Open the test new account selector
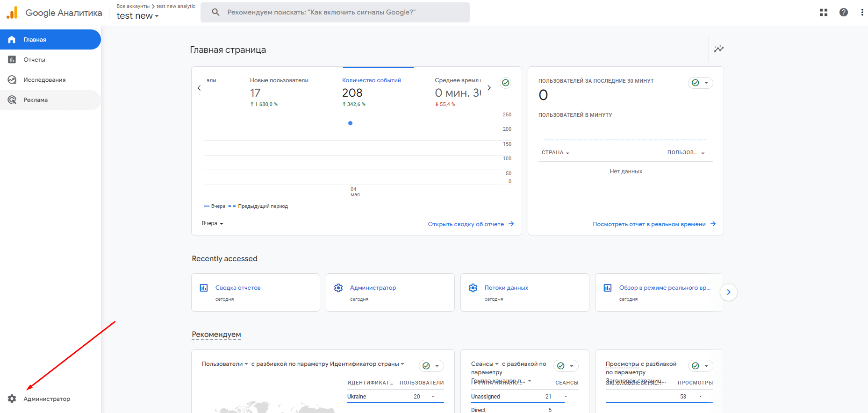Viewport: 868px width, 413px height. tap(138, 16)
